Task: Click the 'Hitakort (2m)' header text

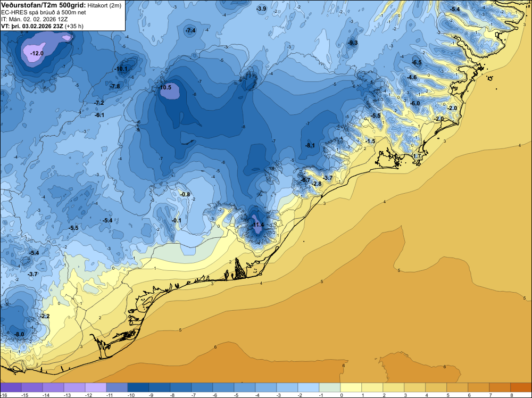Action: click(x=104, y=5)
